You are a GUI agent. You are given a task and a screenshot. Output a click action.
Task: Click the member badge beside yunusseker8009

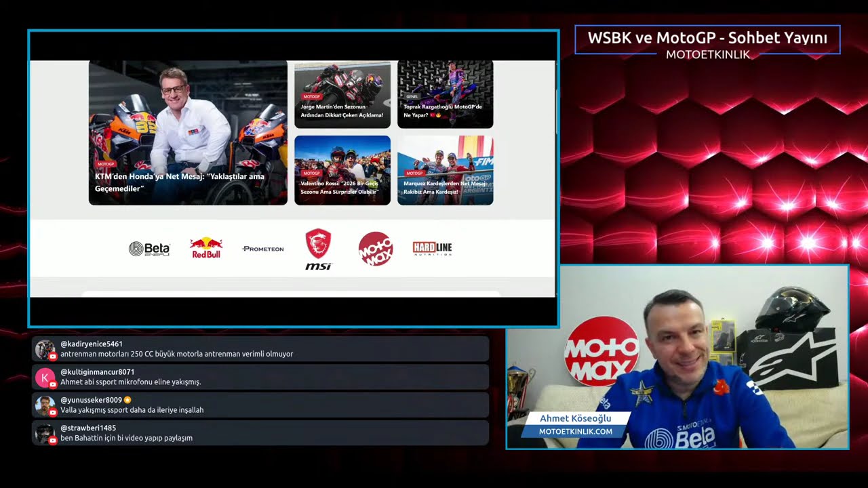click(127, 400)
